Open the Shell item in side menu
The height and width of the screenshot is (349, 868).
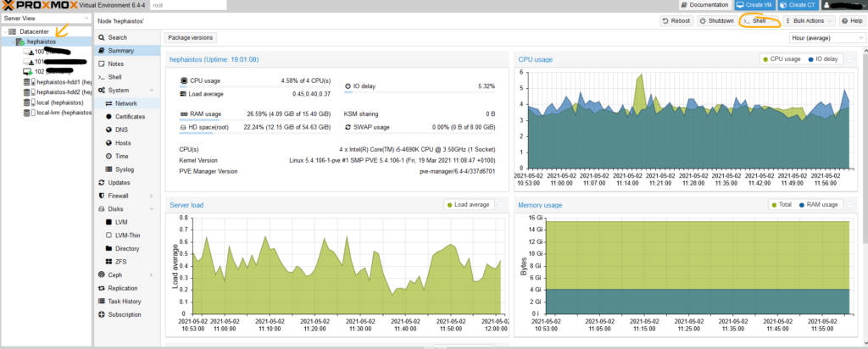click(x=127, y=77)
